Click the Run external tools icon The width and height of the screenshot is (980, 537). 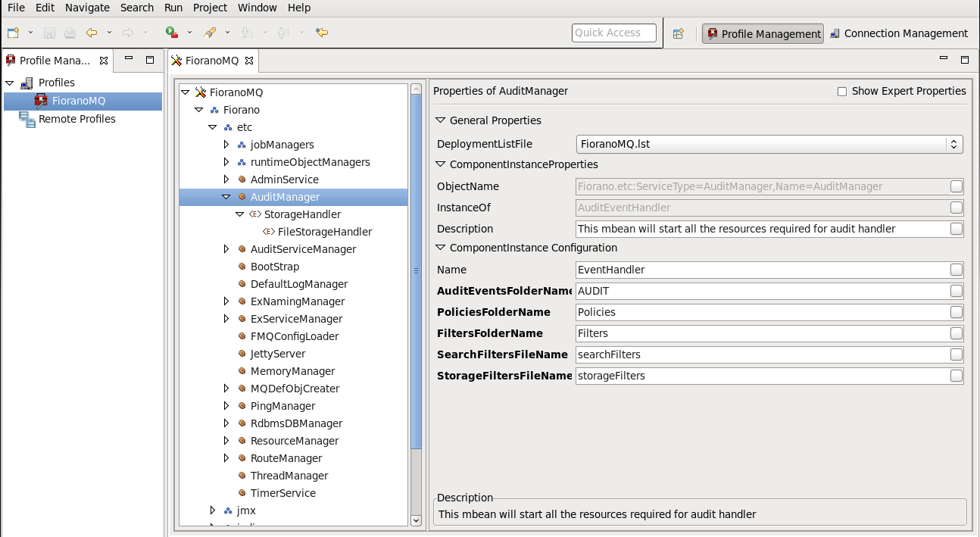pyautogui.click(x=172, y=33)
